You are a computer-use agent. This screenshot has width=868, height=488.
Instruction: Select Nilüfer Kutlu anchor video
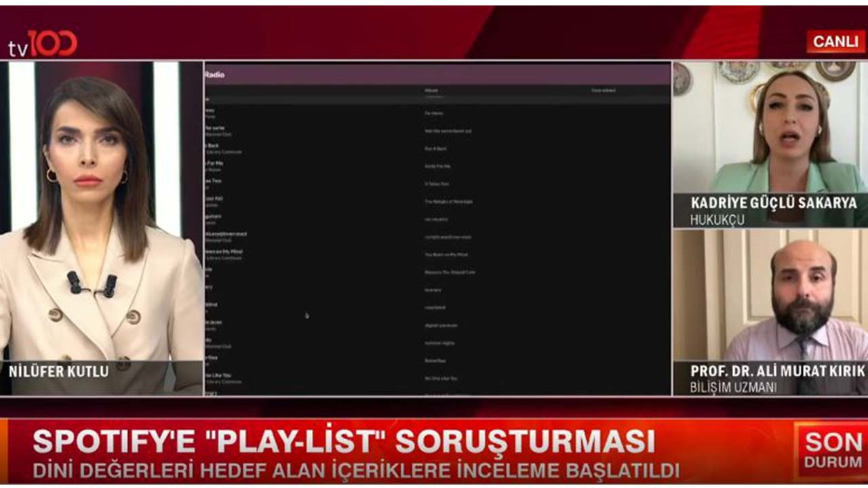tap(102, 228)
